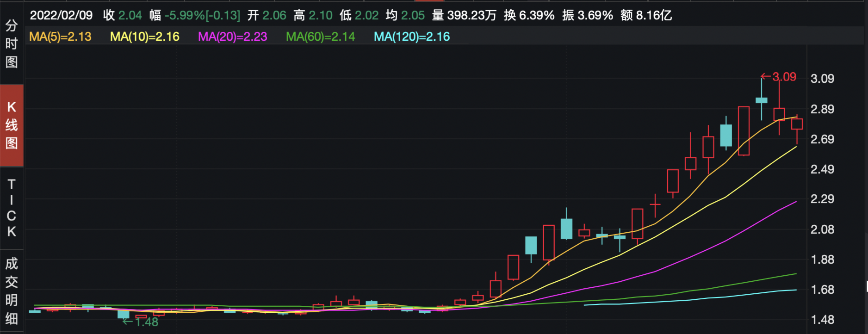Image resolution: width=868 pixels, height=334 pixels.
Task: Click the MA(10)=2.16 indicator label
Action: (x=145, y=37)
